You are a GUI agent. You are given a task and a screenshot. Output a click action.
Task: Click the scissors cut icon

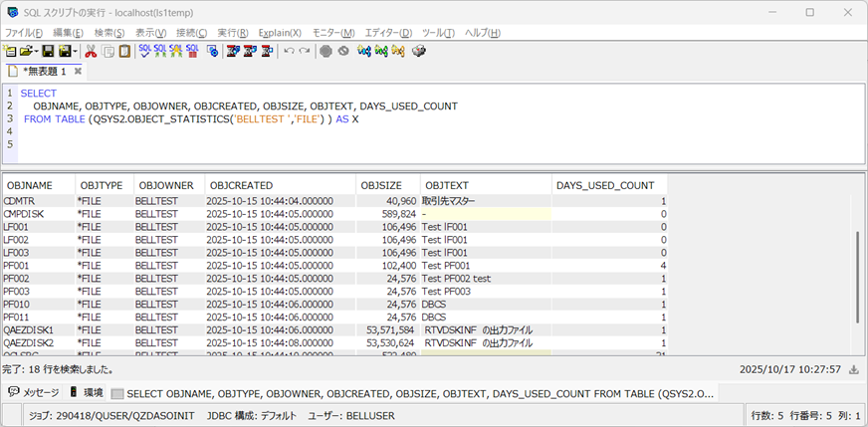(x=91, y=51)
